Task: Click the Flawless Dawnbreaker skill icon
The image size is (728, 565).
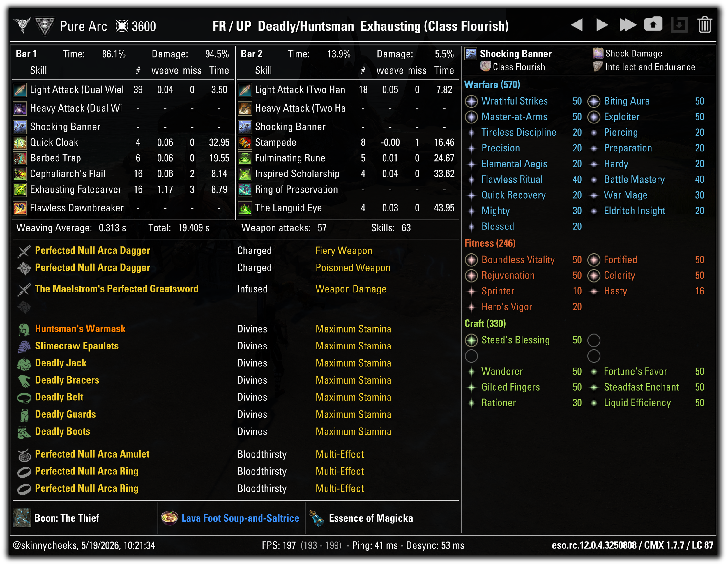Action: click(x=20, y=208)
